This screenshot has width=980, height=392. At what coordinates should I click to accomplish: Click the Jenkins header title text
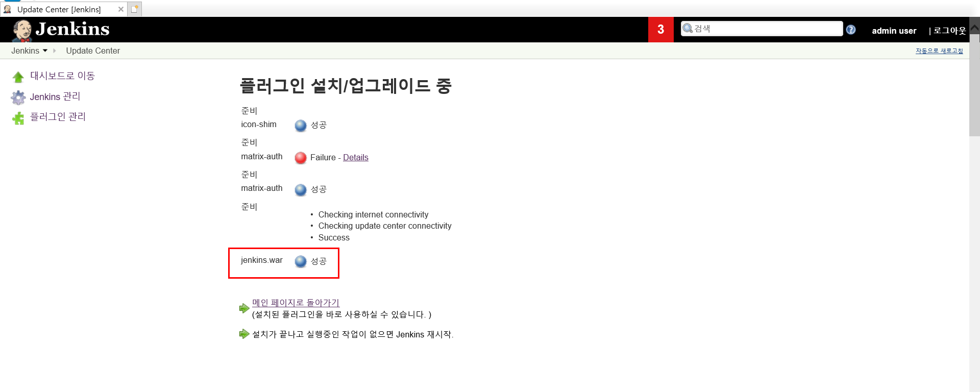click(72, 29)
